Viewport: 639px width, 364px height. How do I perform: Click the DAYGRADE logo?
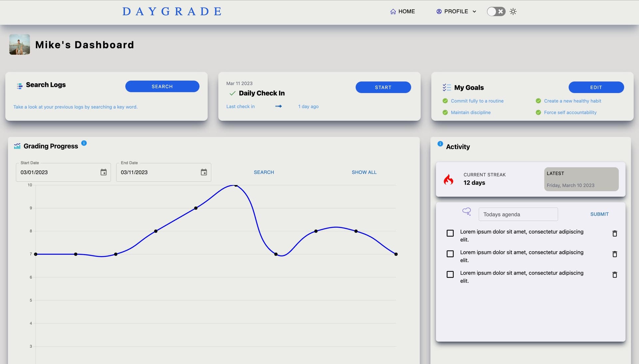pos(172,12)
